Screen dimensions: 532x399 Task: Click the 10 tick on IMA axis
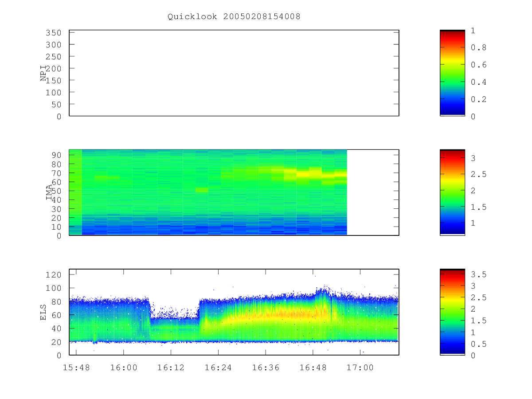click(x=56, y=227)
